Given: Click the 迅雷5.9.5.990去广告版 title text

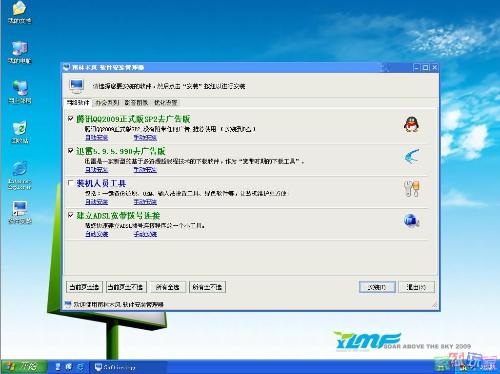Looking at the screenshot, I should tap(121, 151).
